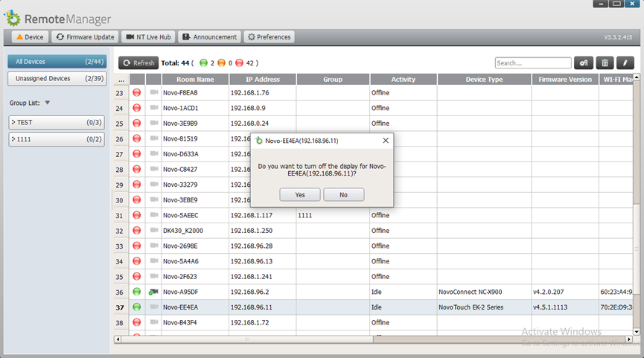This screenshot has width=644, height=358.
Task: Open the Preferences tab
Action: (269, 37)
